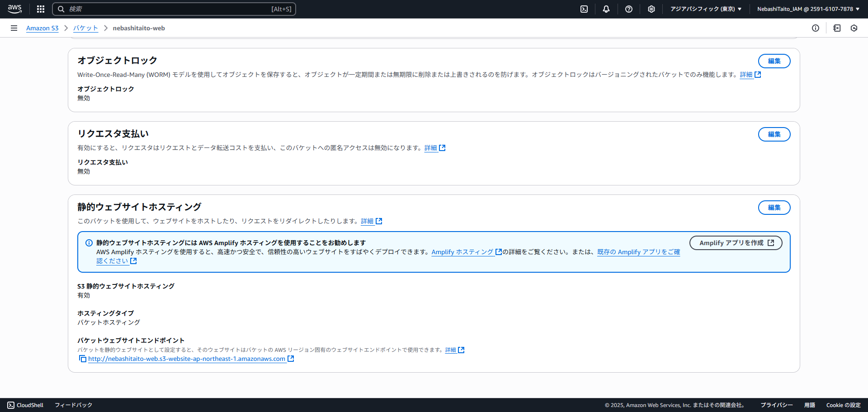Viewport: 868px width, 412px height.
Task: Expand the NebashiTaito_IAM account dropdown
Action: tap(808, 9)
